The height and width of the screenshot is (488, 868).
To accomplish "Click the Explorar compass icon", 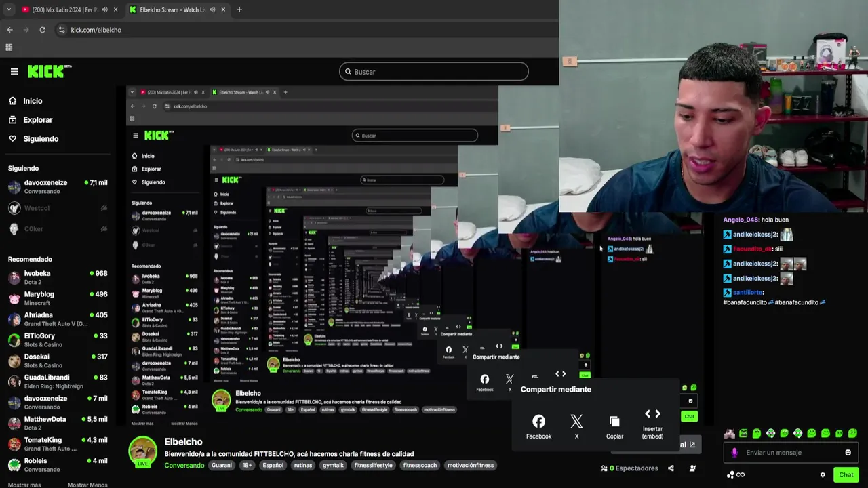I will click(12, 120).
